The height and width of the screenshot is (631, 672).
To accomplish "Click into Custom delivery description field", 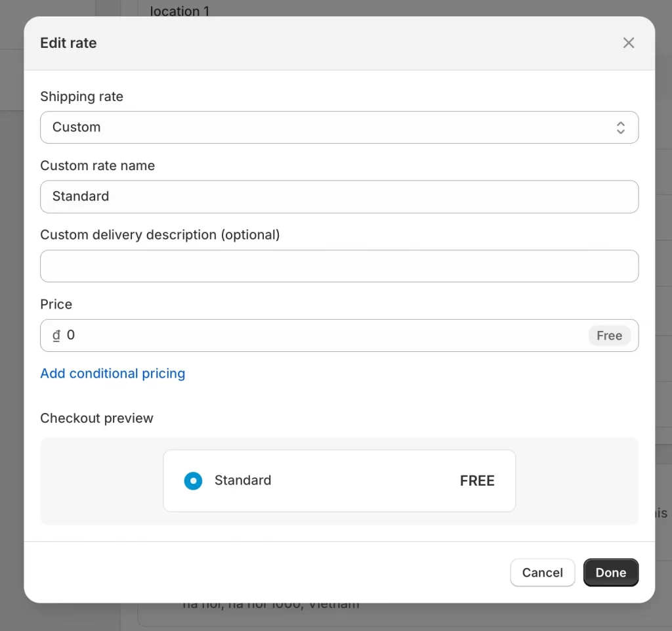I will point(339,266).
